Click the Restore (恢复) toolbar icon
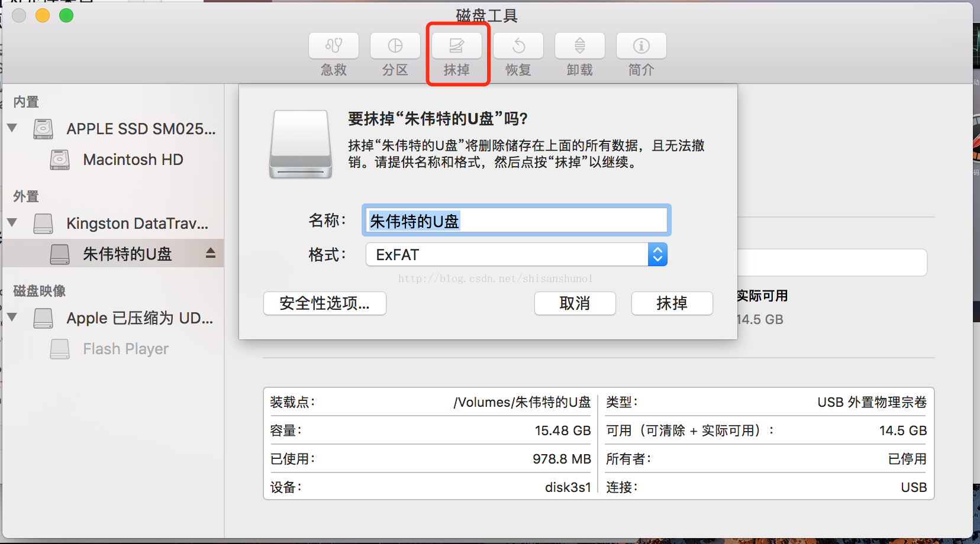The width and height of the screenshot is (980, 544). point(518,46)
